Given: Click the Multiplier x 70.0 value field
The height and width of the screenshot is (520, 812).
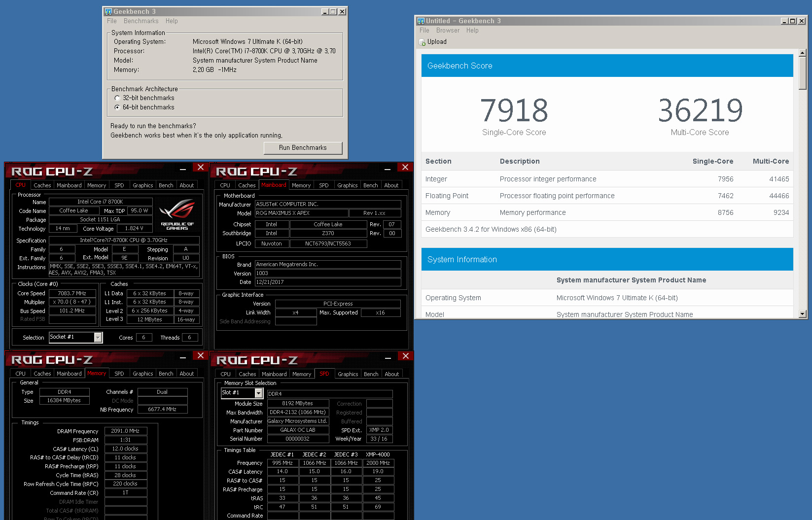Looking at the screenshot, I should (x=72, y=302).
